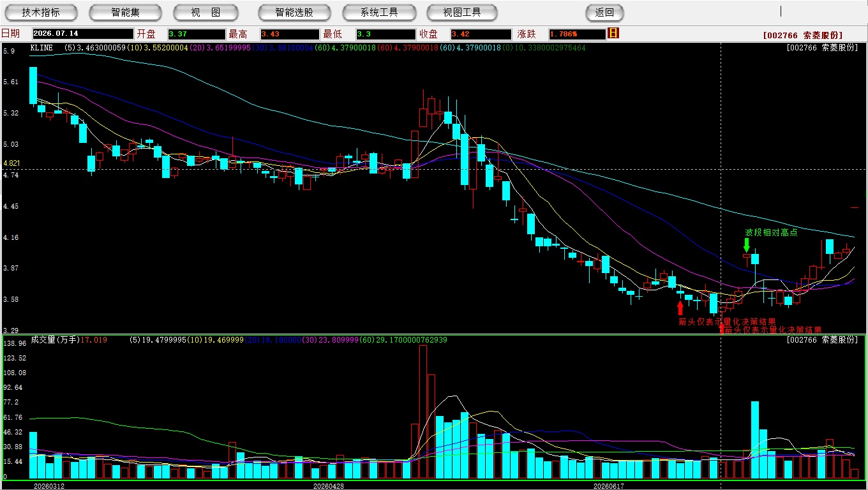This screenshot has height=490, width=868.
Task: Click the 涨跌 value field 1.786%
Action: [576, 34]
